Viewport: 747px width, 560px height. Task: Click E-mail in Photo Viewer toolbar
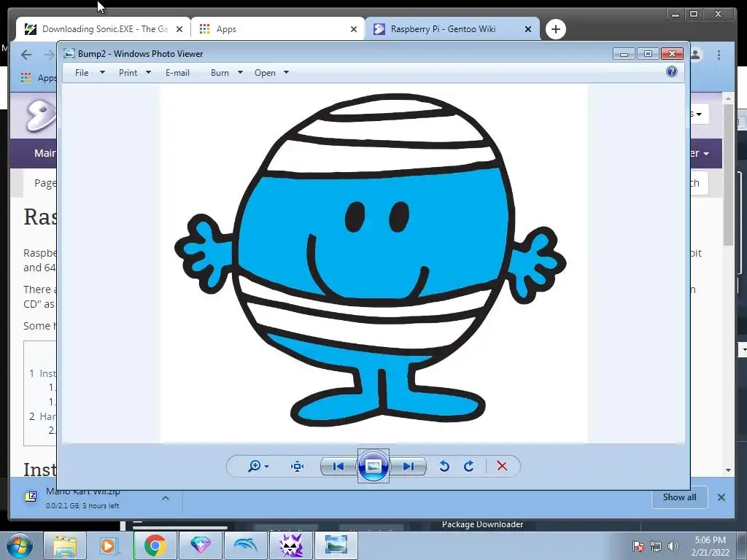tap(178, 73)
